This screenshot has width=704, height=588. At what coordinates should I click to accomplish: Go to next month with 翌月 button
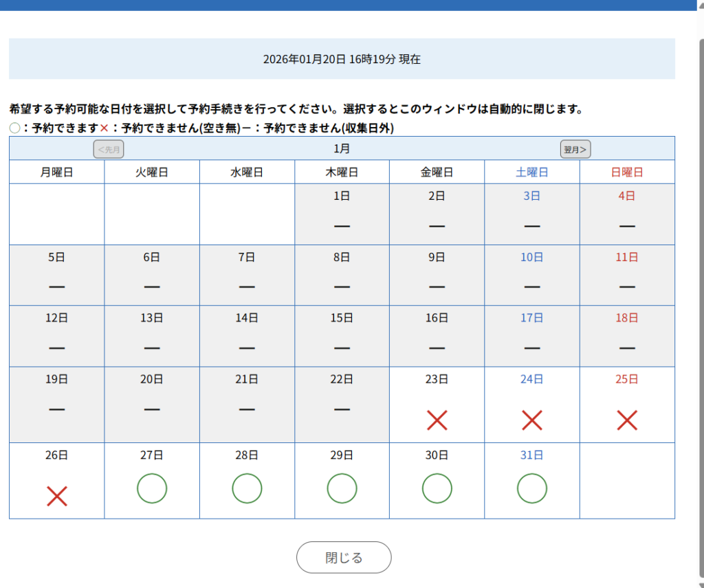point(575,149)
